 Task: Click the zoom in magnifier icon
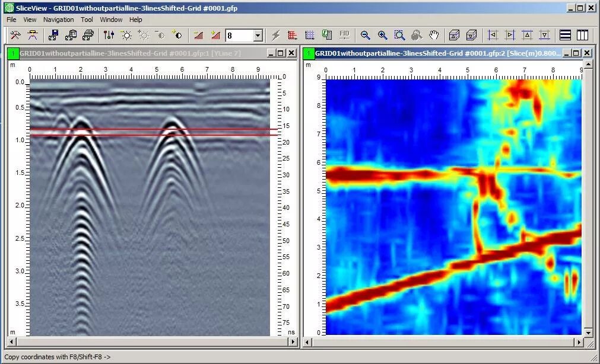[382, 35]
